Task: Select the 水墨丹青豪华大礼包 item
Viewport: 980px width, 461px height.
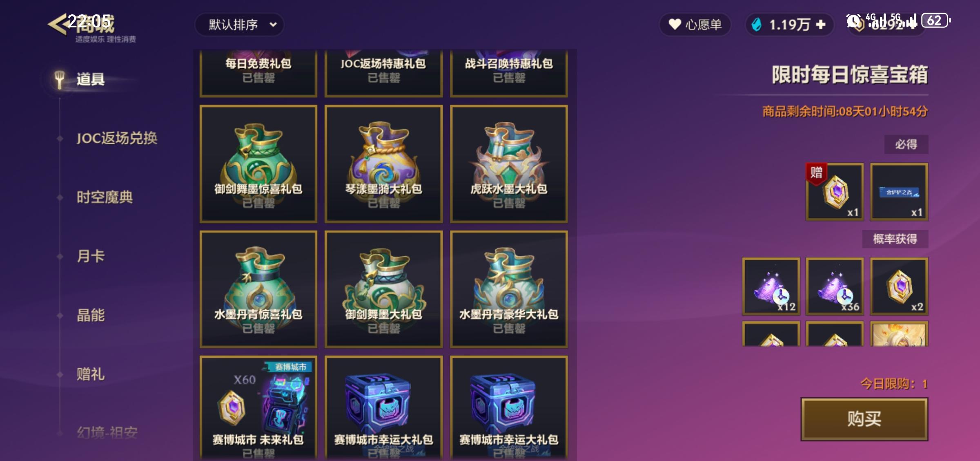Action: 509,289
